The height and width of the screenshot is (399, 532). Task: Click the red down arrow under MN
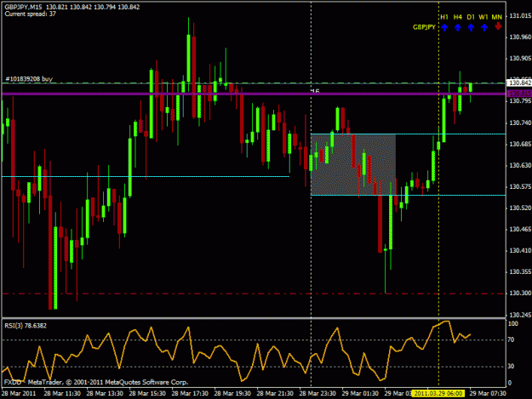[x=498, y=26]
